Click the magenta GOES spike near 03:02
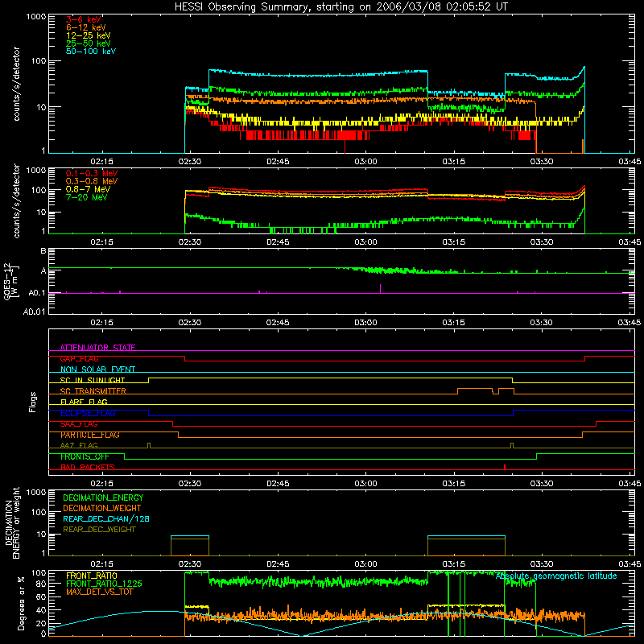The height and width of the screenshot is (644, 644). point(380,288)
